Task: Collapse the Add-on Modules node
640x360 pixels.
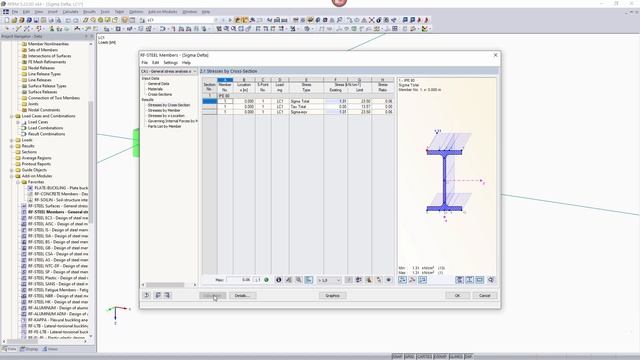Action: 12,176
